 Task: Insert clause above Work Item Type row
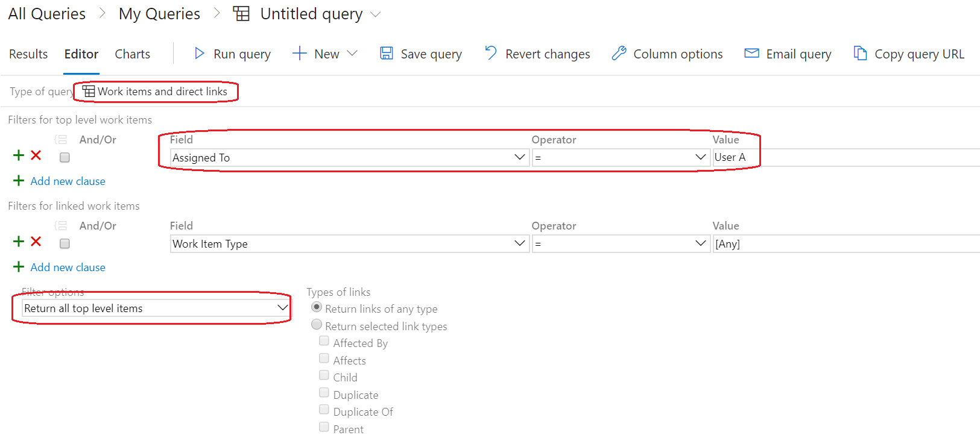[x=19, y=242]
